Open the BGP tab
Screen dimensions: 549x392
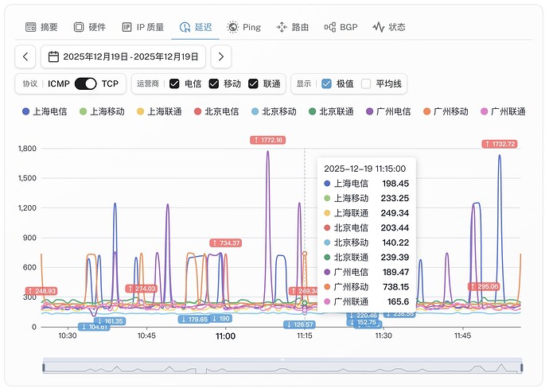click(341, 27)
